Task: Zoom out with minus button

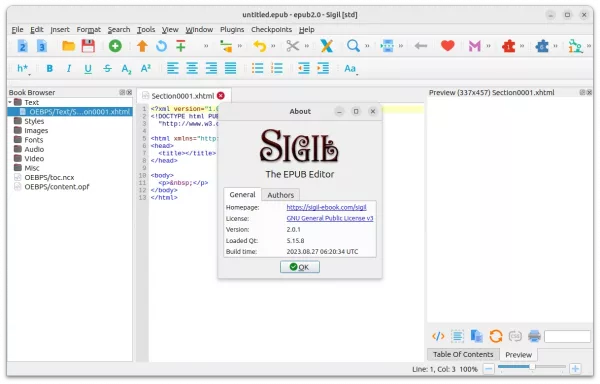Action: (x=489, y=369)
